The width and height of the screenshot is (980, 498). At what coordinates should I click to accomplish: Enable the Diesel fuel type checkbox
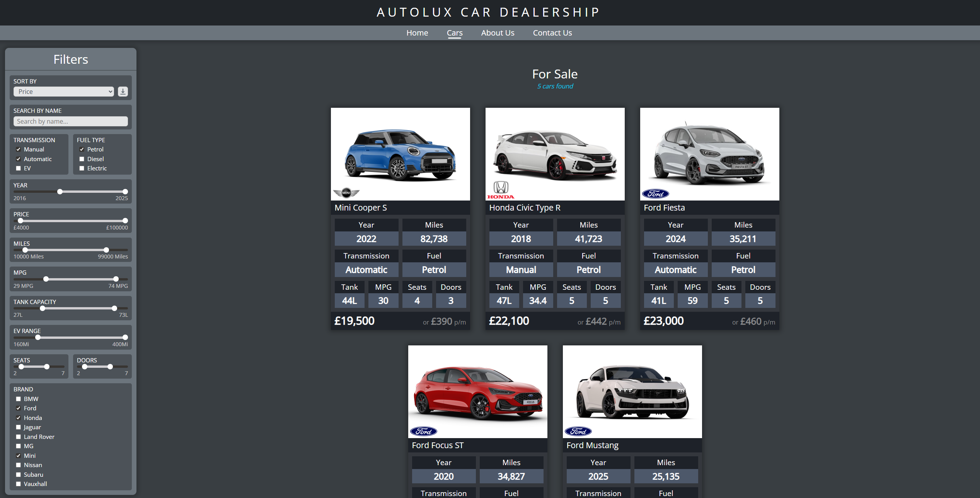[82, 159]
